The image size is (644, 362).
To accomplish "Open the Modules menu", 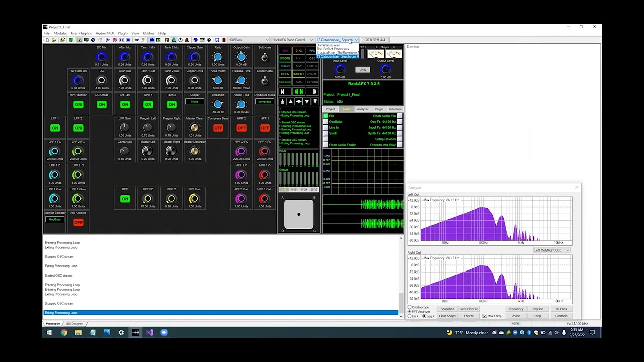I will pos(60,33).
